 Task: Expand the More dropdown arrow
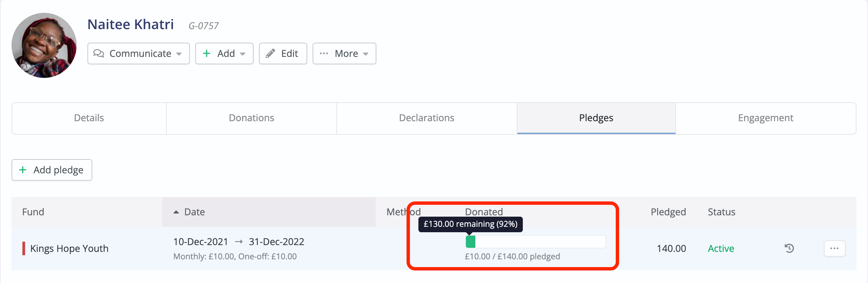pyautogui.click(x=366, y=54)
